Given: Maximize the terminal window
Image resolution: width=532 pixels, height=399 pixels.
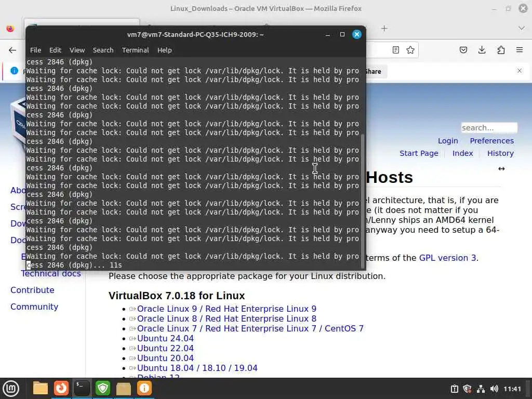Looking at the screenshot, I should point(342,34).
